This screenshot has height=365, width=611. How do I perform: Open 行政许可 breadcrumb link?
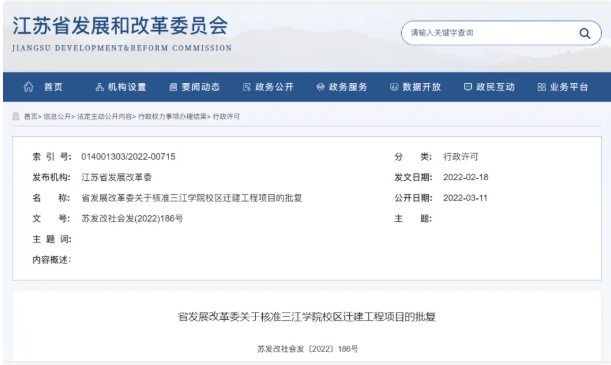pyautogui.click(x=226, y=116)
